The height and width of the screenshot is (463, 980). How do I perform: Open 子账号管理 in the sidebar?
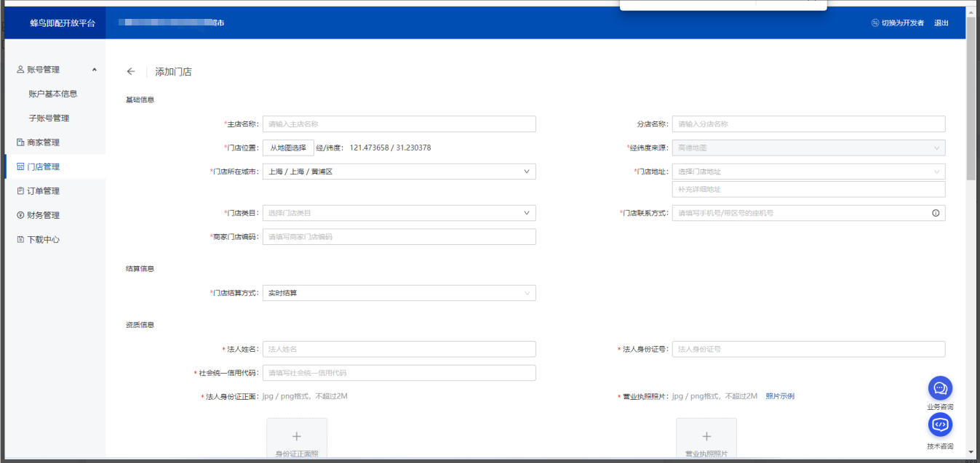[49, 118]
